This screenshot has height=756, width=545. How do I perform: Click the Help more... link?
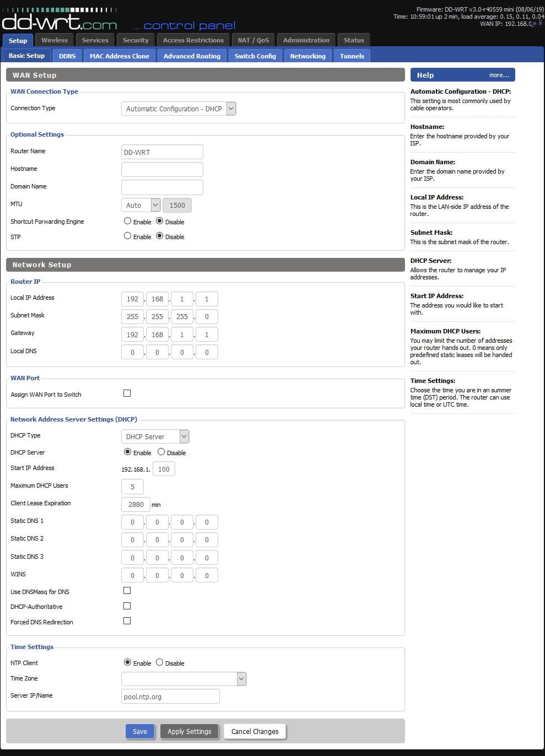click(499, 75)
